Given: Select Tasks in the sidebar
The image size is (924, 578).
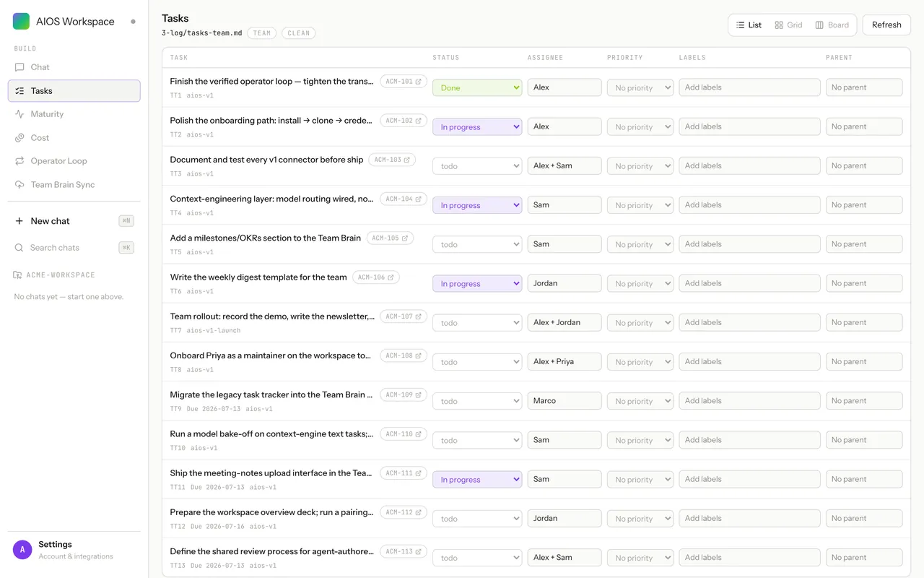Looking at the screenshot, I should (74, 91).
